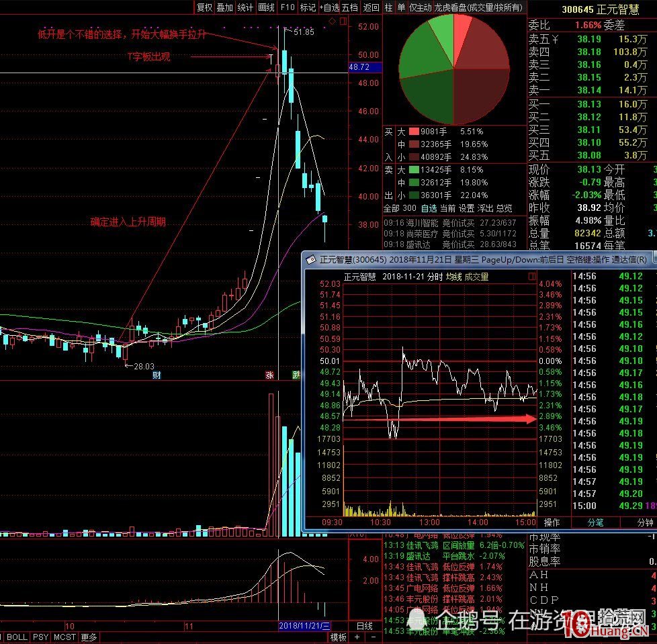
Task: Open the 模板 template menu
Action: 338,637
